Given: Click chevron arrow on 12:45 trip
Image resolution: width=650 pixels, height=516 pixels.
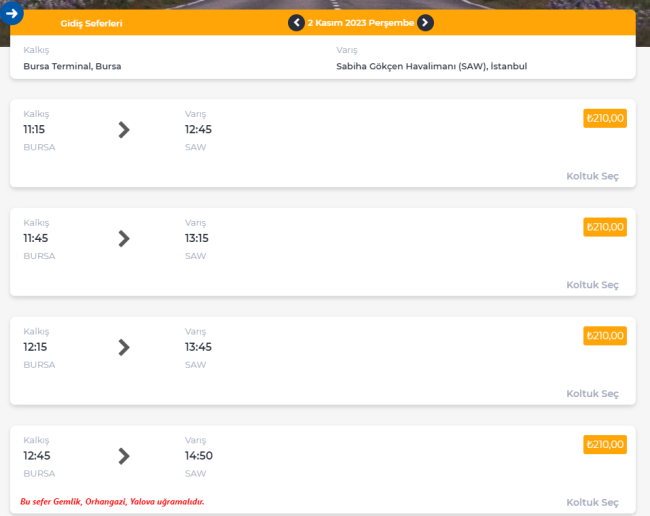Looking at the screenshot, I should pos(124,456).
